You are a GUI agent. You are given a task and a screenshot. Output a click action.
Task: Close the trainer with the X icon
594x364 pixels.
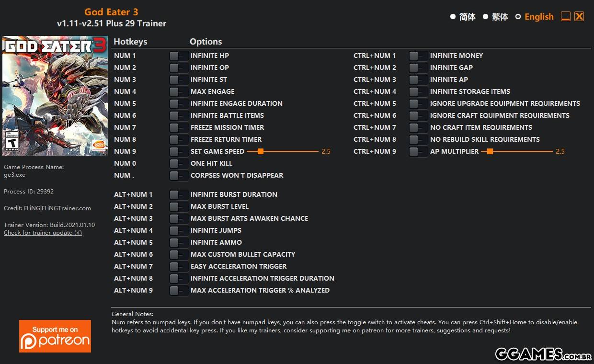pyautogui.click(x=579, y=17)
